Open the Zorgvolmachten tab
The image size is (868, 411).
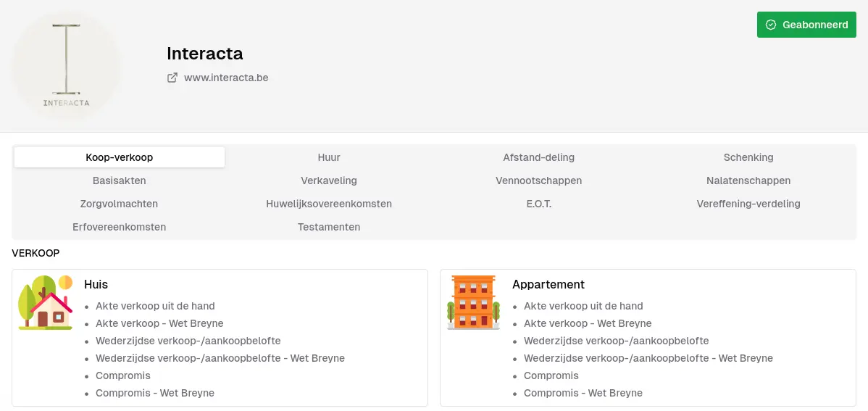click(120, 204)
